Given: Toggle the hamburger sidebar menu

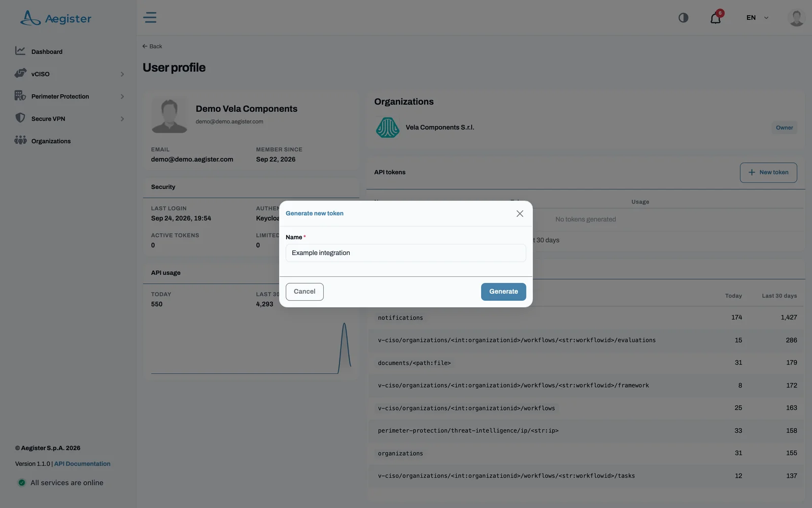Looking at the screenshot, I should 150,18.
